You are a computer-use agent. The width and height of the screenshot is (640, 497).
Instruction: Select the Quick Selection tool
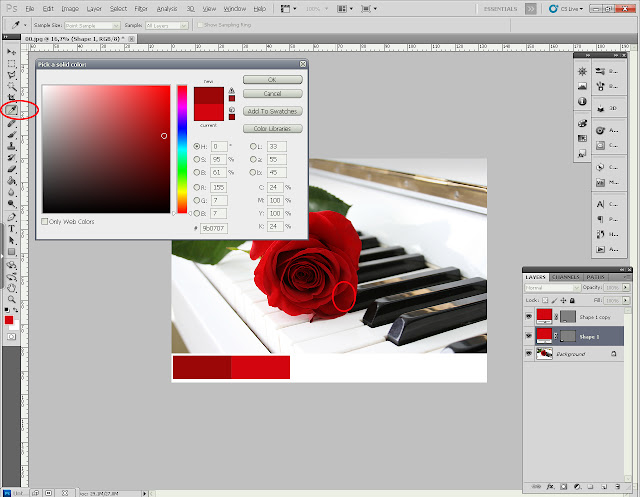click(11, 86)
